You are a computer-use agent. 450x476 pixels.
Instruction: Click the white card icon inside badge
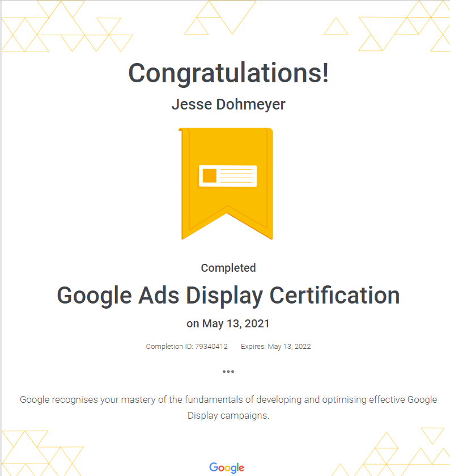pyautogui.click(x=227, y=176)
